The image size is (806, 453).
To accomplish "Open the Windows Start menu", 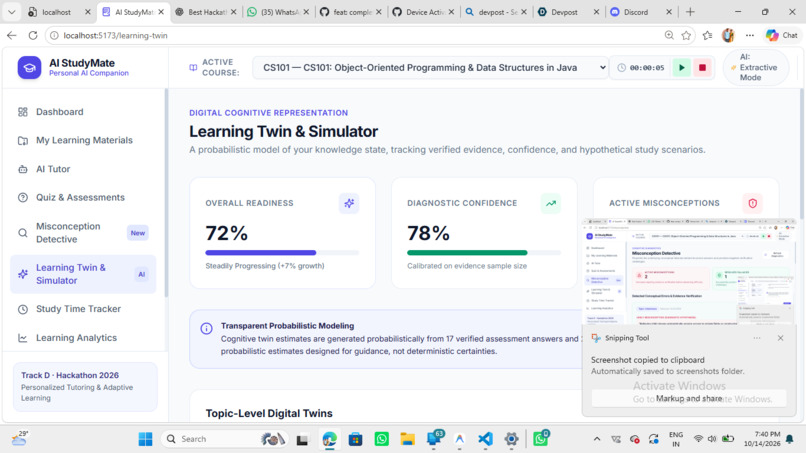I will pyautogui.click(x=145, y=439).
